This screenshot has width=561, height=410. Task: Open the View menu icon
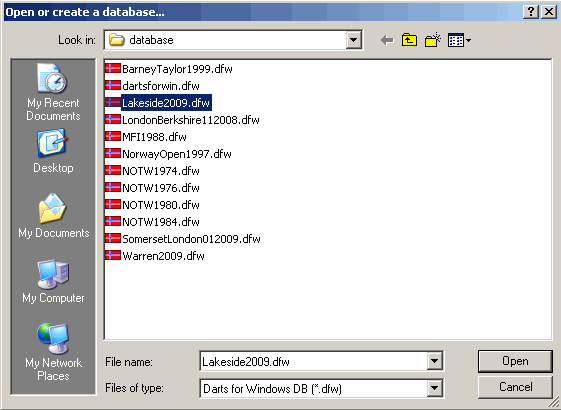(459, 40)
